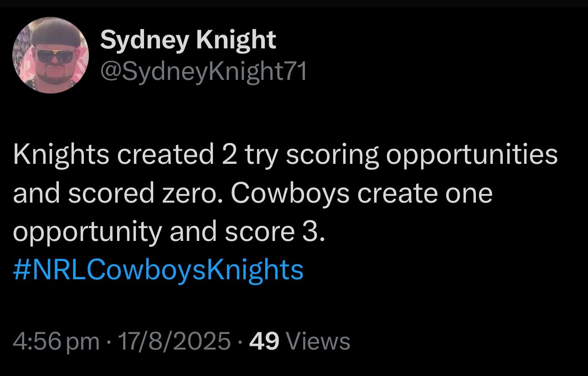Screen dimensions: 588x376
Task: Click the first word Knights in tweet body
Action: tap(61, 155)
